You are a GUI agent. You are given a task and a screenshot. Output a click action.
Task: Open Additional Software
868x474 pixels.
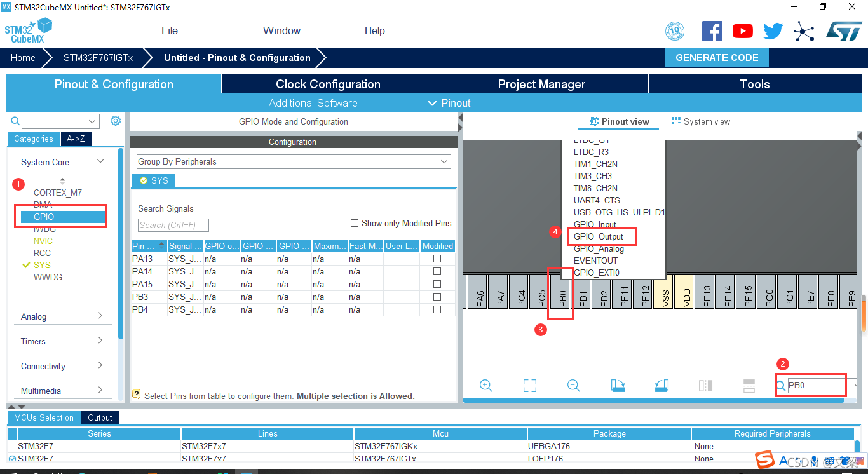[x=313, y=103]
